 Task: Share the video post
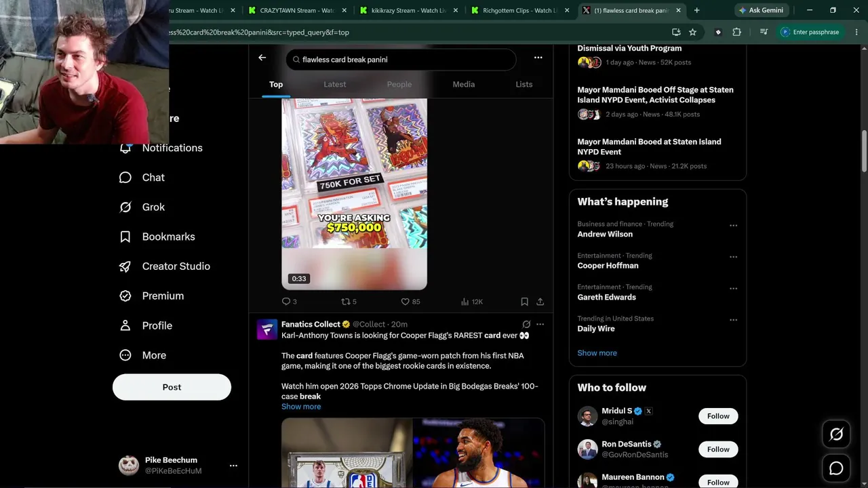click(540, 302)
